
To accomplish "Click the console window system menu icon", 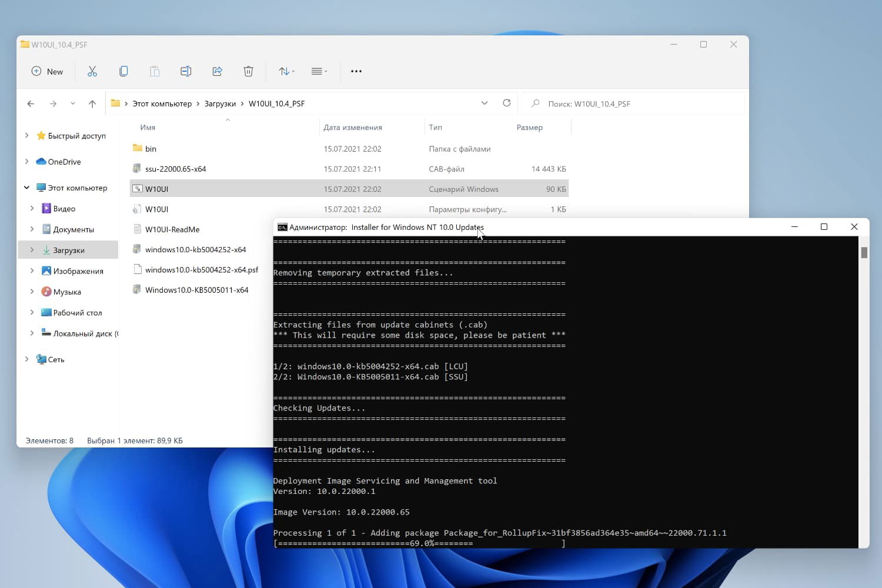I will click(x=282, y=227).
